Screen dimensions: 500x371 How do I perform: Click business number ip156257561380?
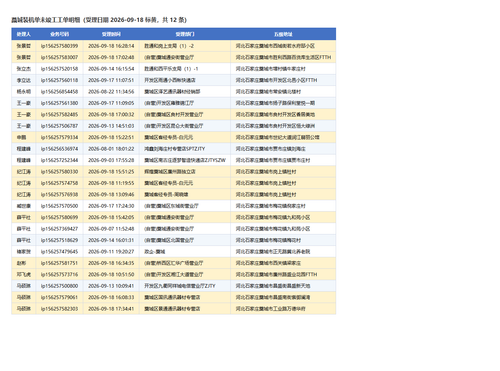[59, 103]
